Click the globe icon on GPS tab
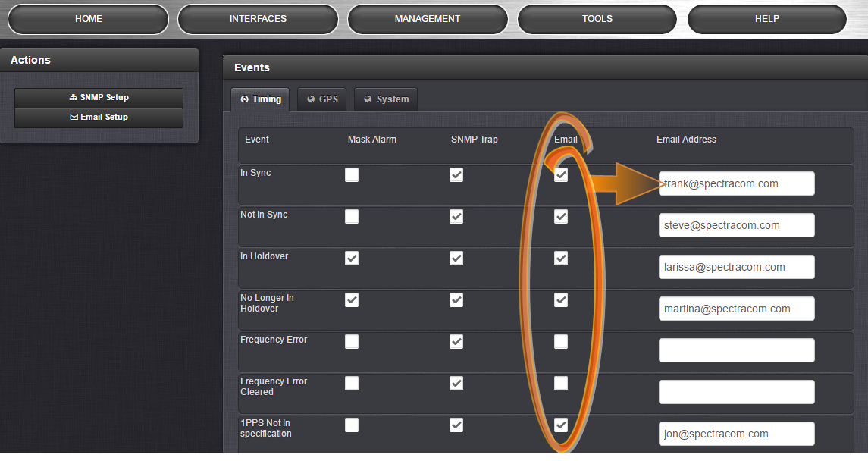Viewport: 868px width, 461px height. point(311,99)
